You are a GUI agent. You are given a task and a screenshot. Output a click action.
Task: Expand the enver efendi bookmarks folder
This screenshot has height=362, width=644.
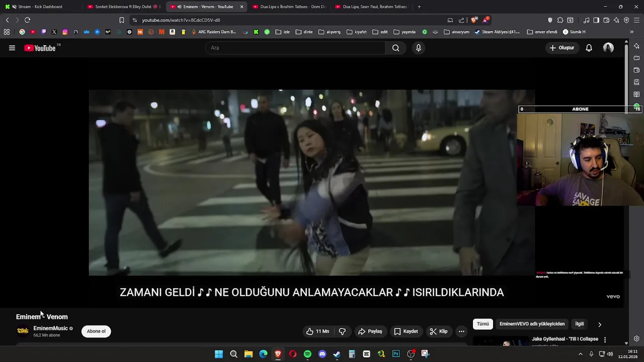pyautogui.click(x=542, y=32)
